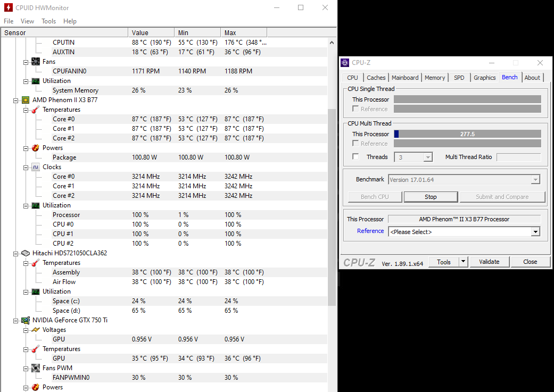
Task: Click the Bench CPU button
Action: (x=375, y=197)
